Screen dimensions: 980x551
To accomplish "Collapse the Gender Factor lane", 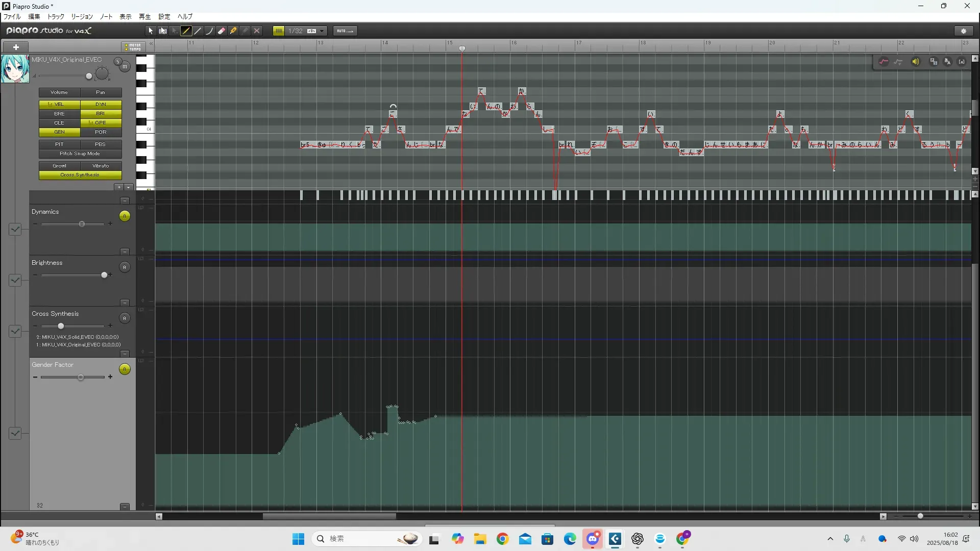I will coord(125,506).
